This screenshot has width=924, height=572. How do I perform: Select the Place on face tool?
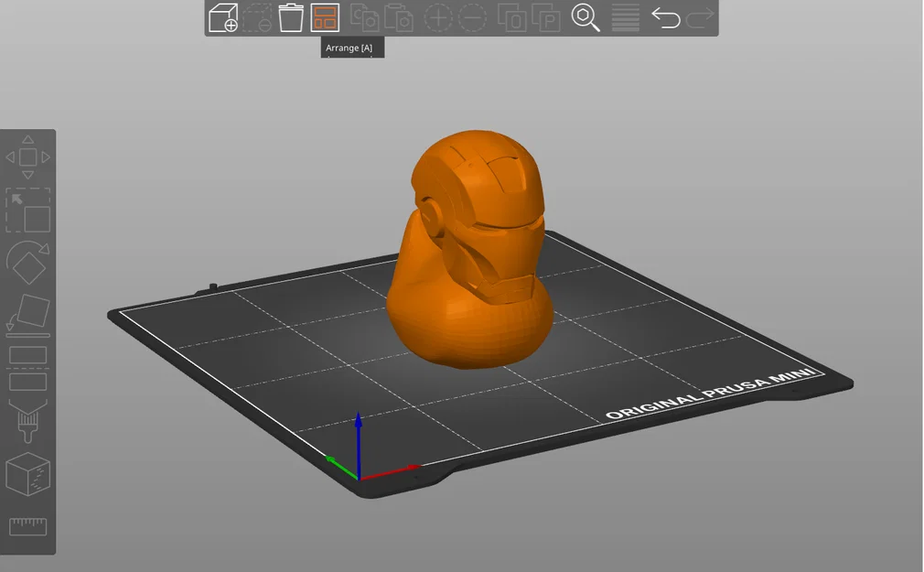click(x=27, y=316)
